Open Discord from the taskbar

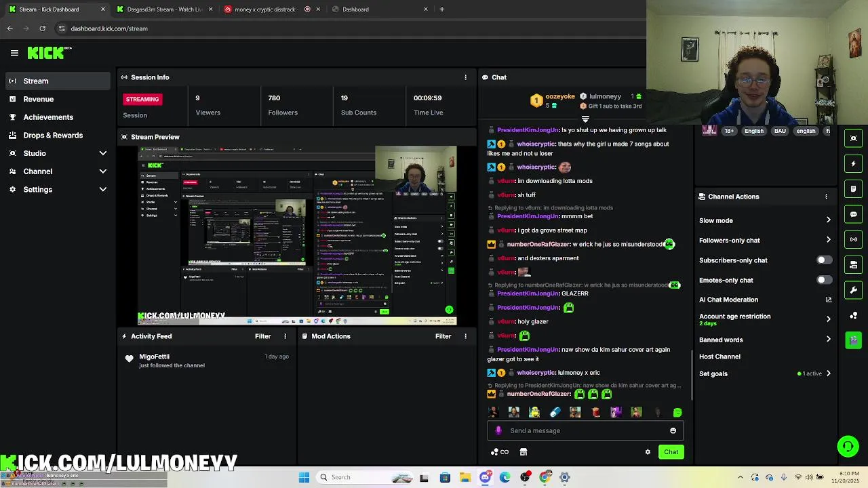[x=485, y=477]
